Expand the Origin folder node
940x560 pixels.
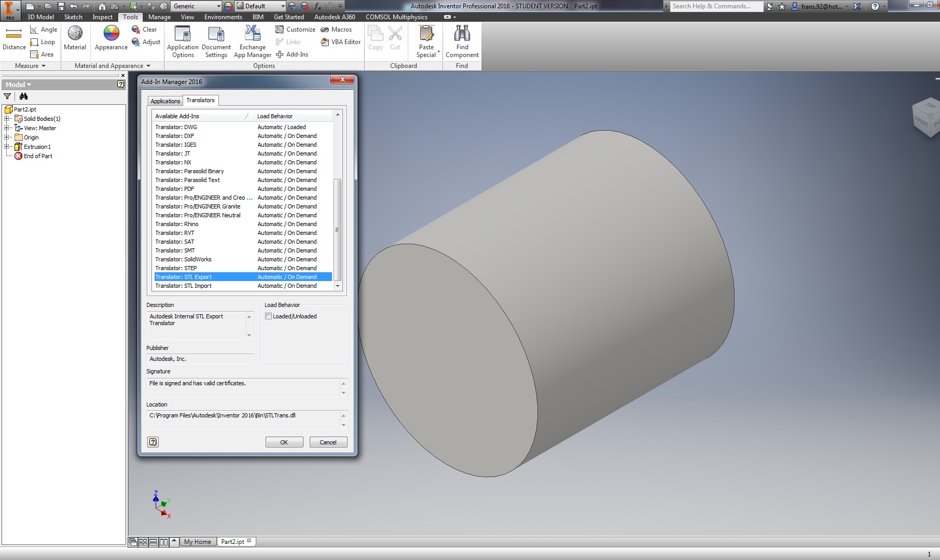(x=7, y=137)
